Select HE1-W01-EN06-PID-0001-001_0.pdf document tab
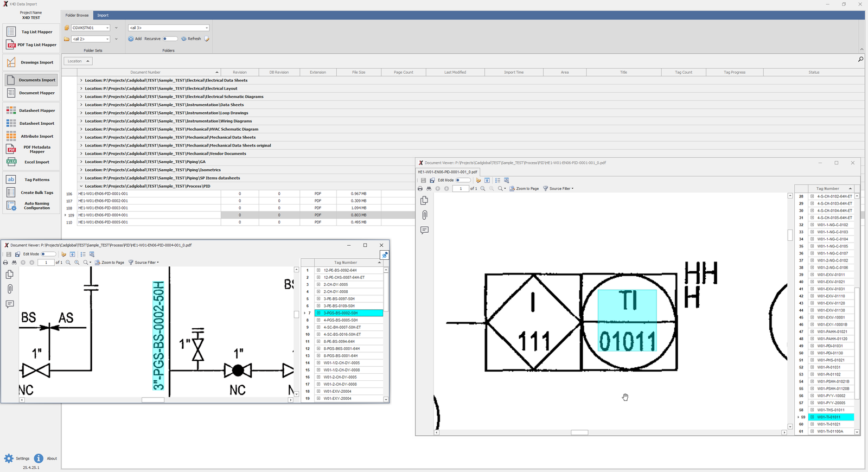This screenshot has width=868, height=472. (x=448, y=172)
